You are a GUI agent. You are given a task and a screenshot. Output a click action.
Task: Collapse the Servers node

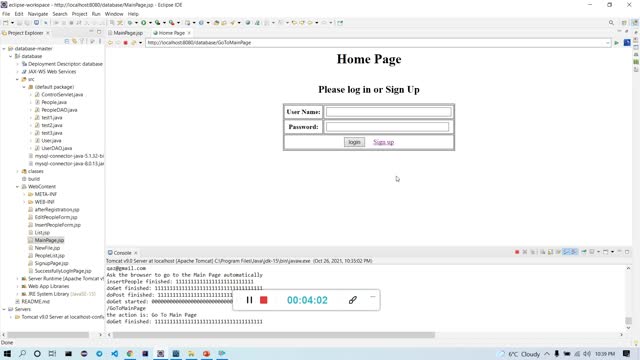pos(4,309)
